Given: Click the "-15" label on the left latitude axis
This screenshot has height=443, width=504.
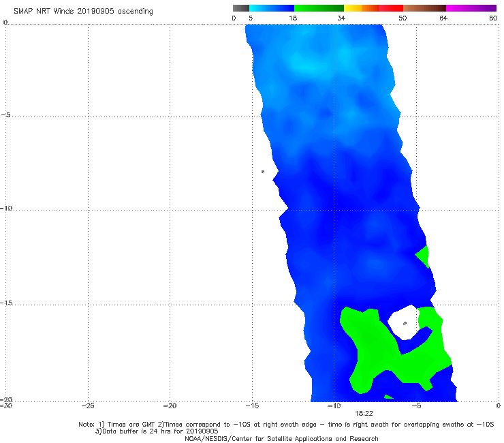Looking at the screenshot, I should coord(6,303).
